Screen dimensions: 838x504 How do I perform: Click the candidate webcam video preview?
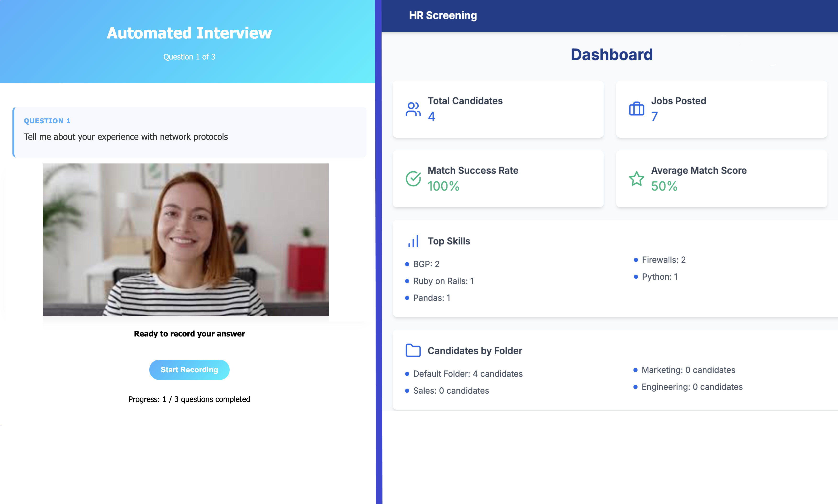point(186,240)
